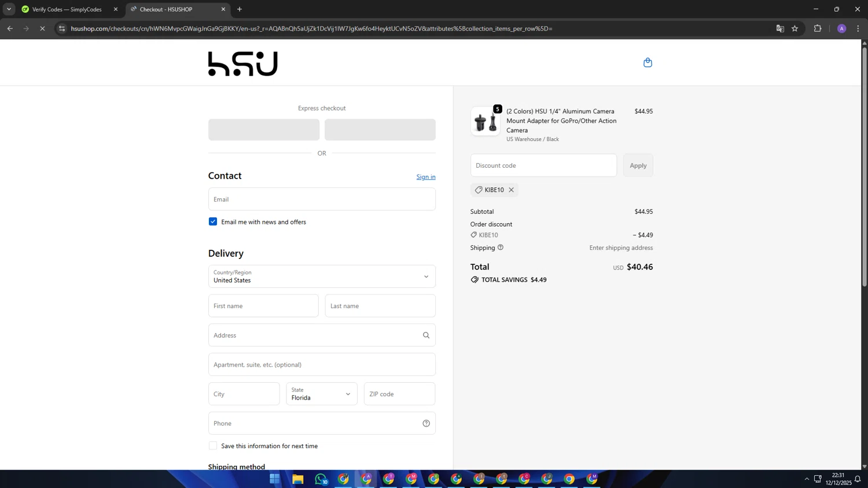Open the Windows Start menu

[x=275, y=479]
